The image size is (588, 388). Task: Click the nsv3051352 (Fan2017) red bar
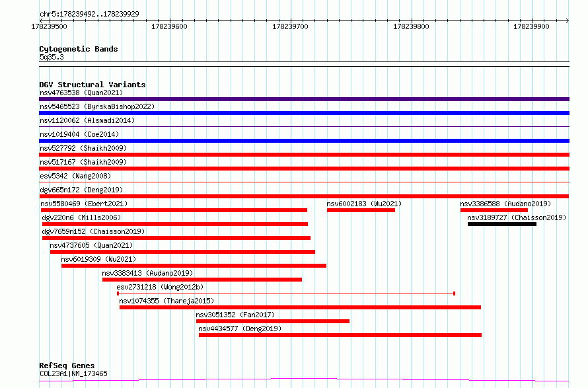tap(273, 321)
